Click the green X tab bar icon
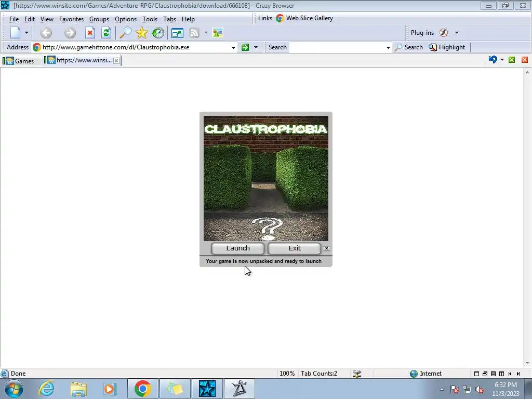Screen dimensions: 532x399 coord(512,60)
